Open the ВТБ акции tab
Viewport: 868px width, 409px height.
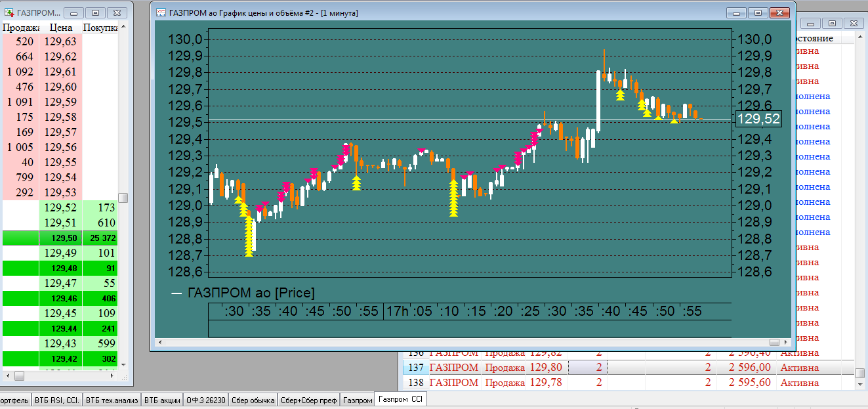162,400
